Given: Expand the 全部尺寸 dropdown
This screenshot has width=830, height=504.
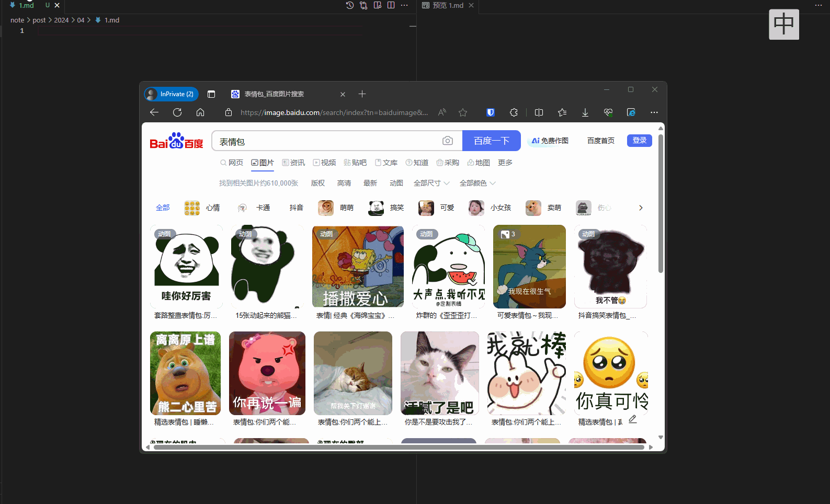Looking at the screenshot, I should click(431, 183).
